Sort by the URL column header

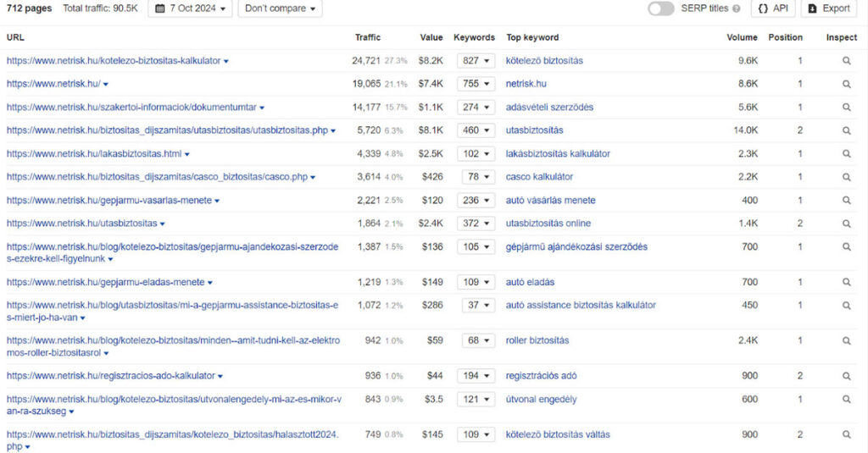point(15,37)
